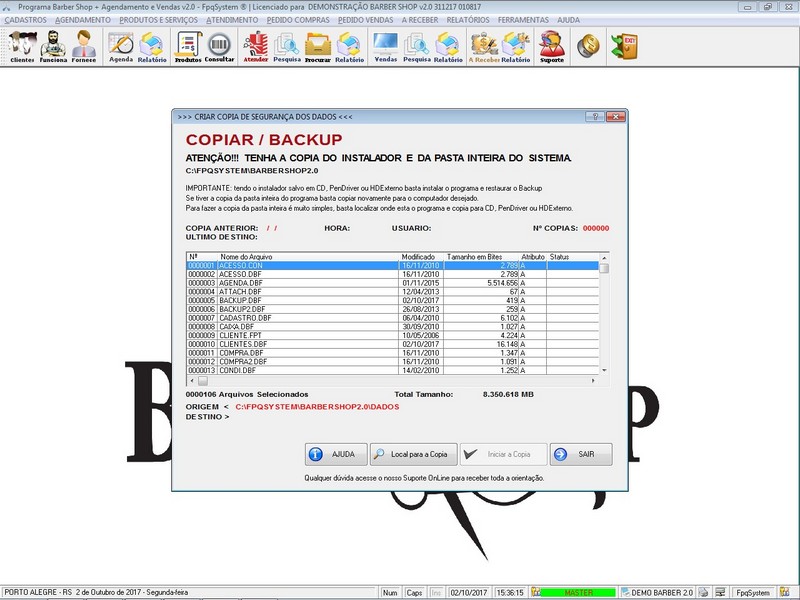Open the FERRAMENTAS menu
Image resolution: width=800 pixels, height=600 pixels.
(x=524, y=19)
